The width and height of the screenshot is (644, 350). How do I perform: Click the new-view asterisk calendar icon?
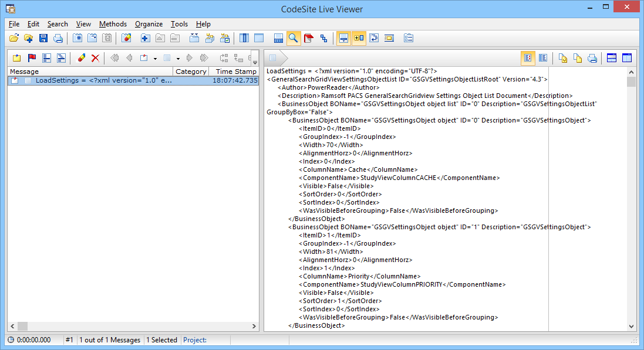point(77,38)
